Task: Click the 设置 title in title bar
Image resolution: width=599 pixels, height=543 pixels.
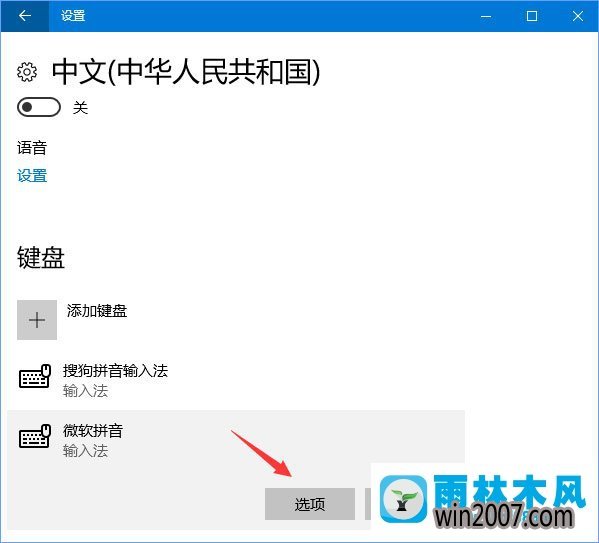Action: coord(73,16)
